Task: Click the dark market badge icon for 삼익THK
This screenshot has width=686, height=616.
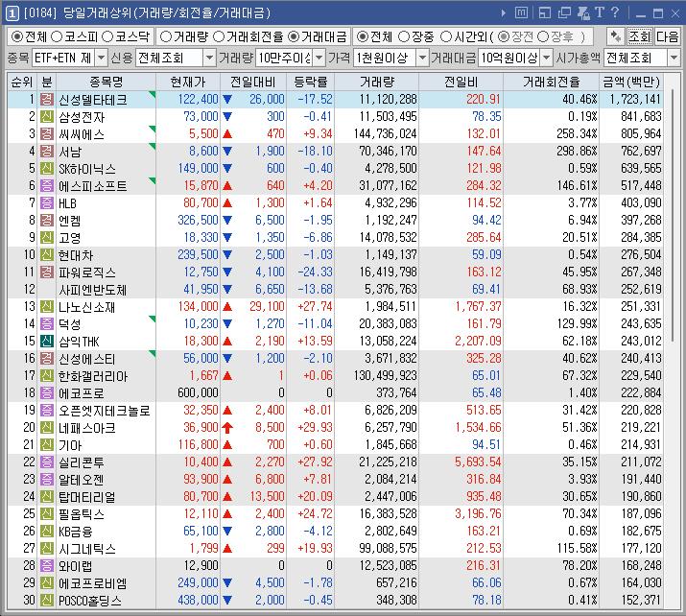Action: pos(47,342)
